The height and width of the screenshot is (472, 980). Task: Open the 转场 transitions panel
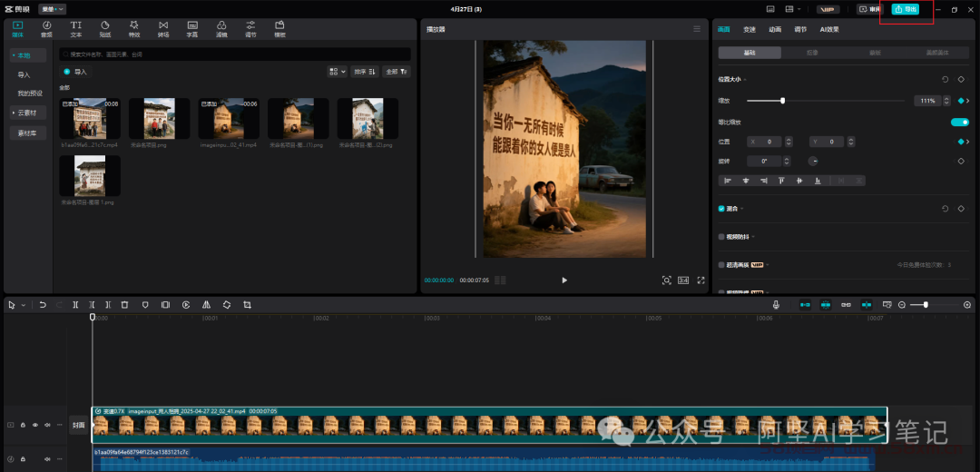163,29
